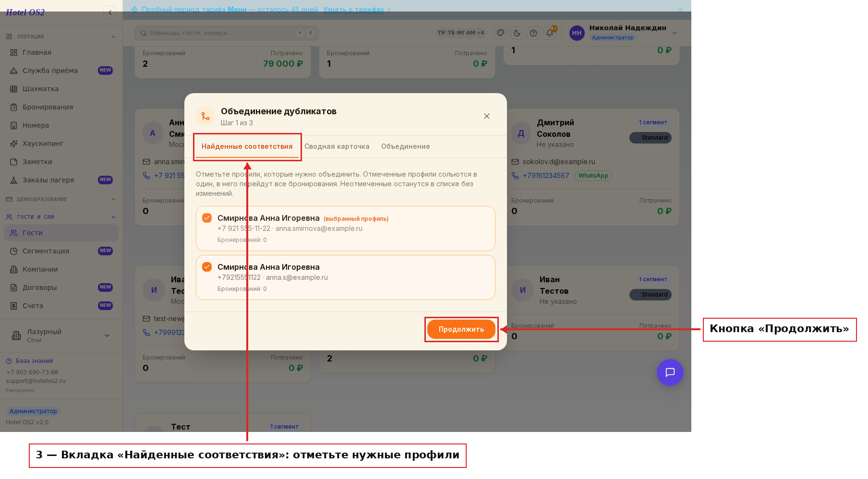868x479 pixels.
Task: Click the Standard badge on Иван Тестов card
Action: (651, 295)
